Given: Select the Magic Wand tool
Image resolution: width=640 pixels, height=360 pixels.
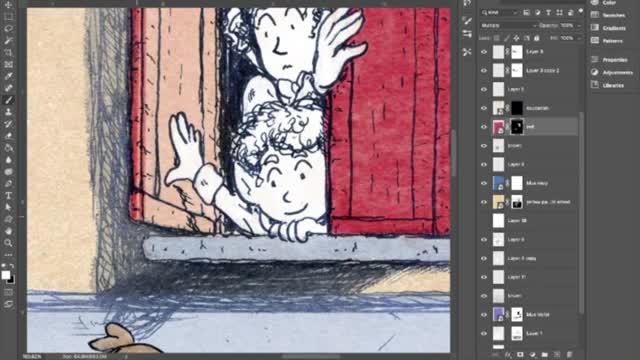Looking at the screenshot, I should (x=8, y=40).
